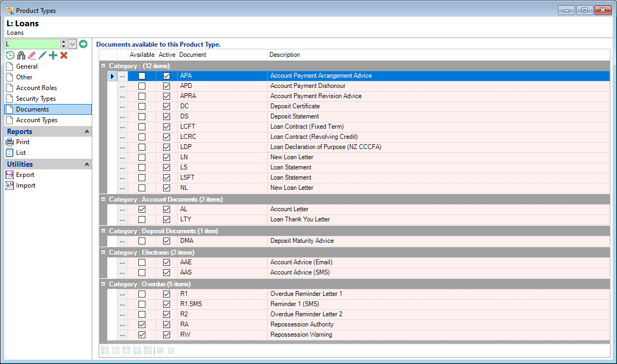Open the product type code dropdown

[x=72, y=43]
